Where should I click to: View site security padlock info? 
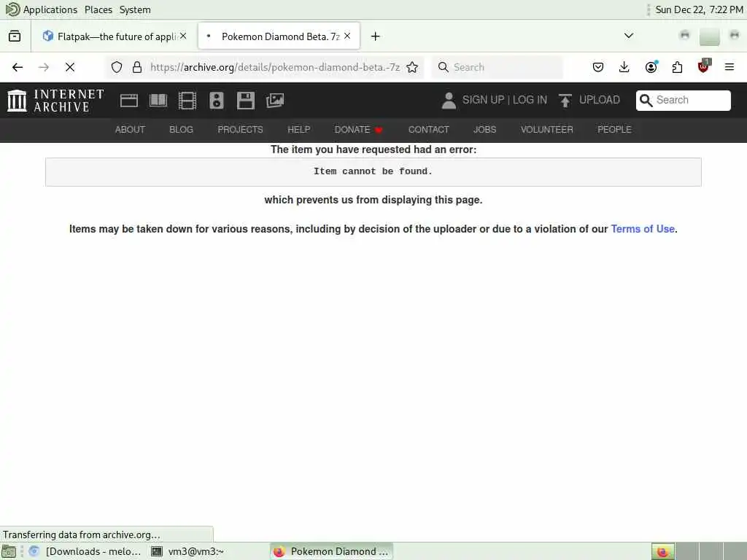137,67
